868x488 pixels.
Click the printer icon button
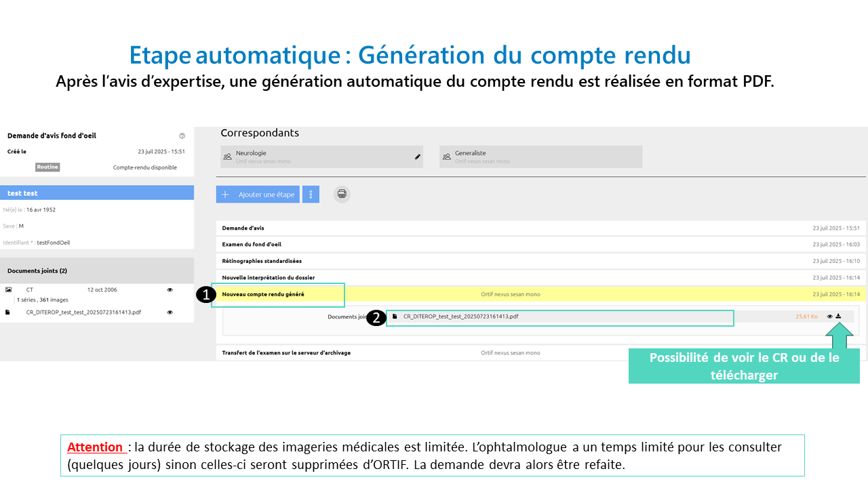pos(342,195)
